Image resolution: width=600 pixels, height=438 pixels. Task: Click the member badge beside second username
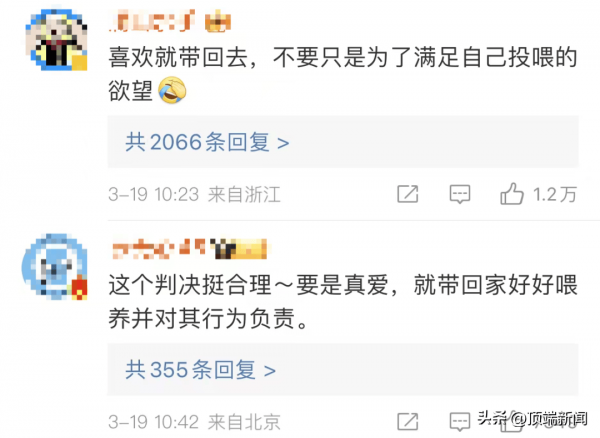click(238, 249)
